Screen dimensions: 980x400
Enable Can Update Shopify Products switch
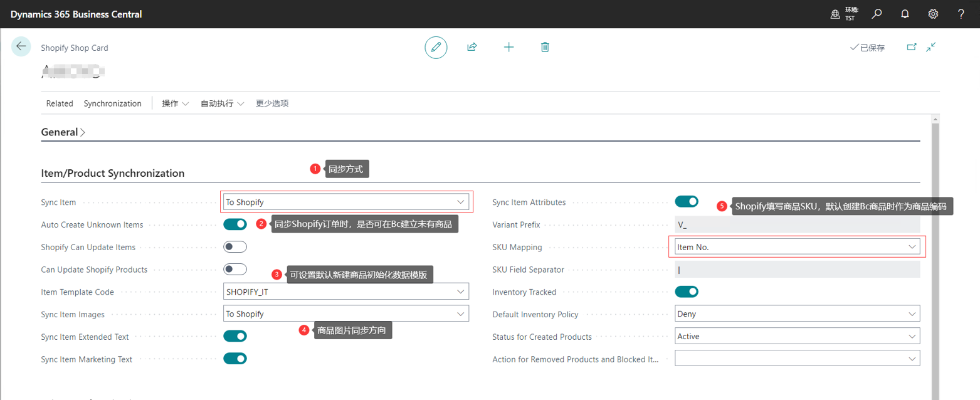[x=235, y=270]
